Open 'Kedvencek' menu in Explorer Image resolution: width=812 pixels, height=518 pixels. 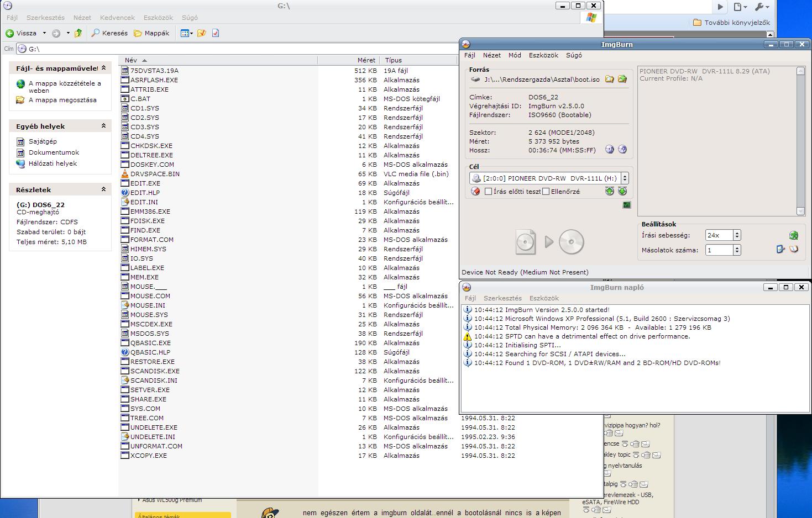point(117,18)
